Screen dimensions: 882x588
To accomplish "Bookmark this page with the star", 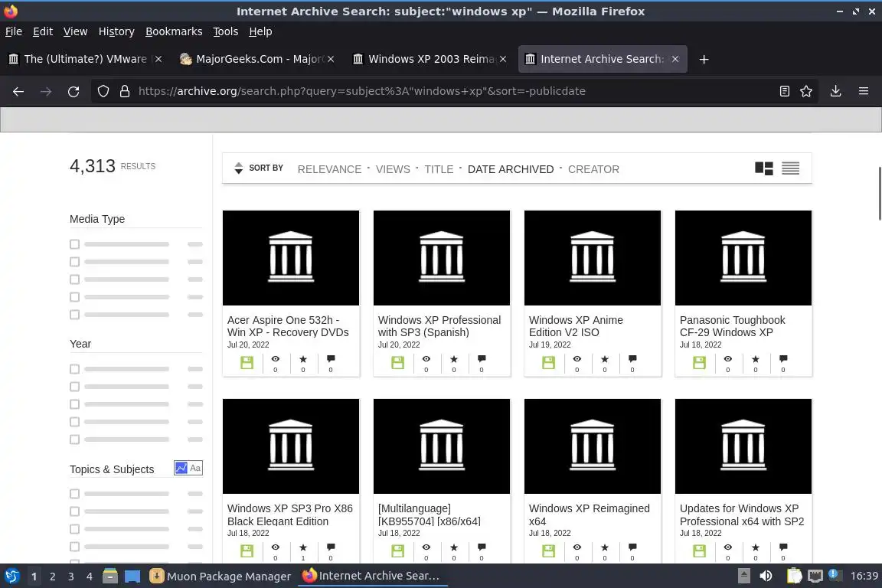I will click(806, 91).
